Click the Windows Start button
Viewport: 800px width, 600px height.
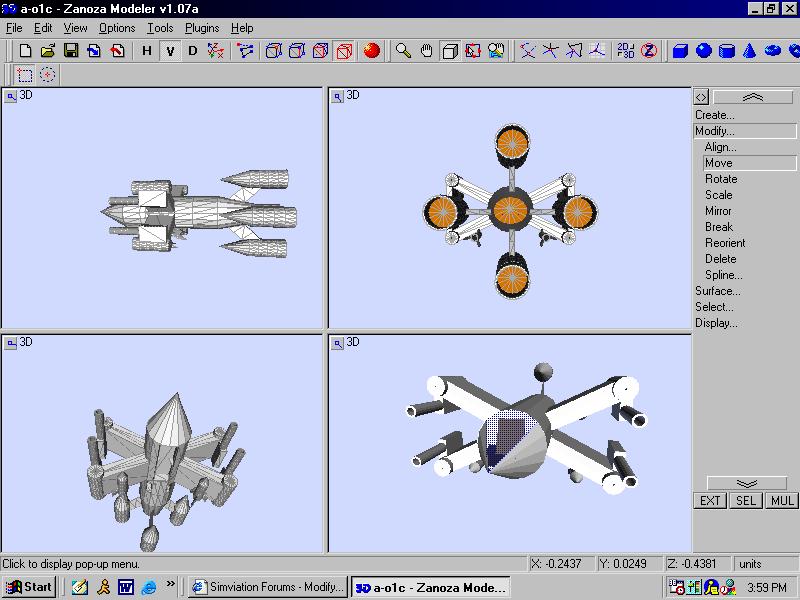coord(29,587)
